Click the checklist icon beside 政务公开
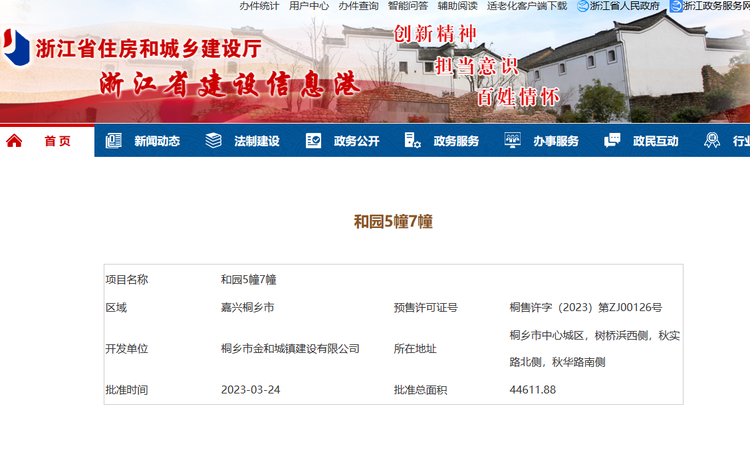 [x=313, y=141]
